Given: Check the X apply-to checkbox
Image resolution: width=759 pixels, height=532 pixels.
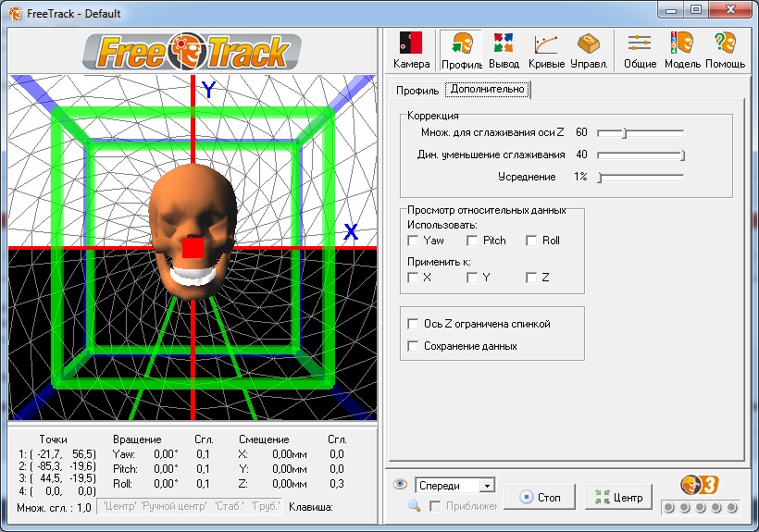Looking at the screenshot, I should click(x=413, y=278).
